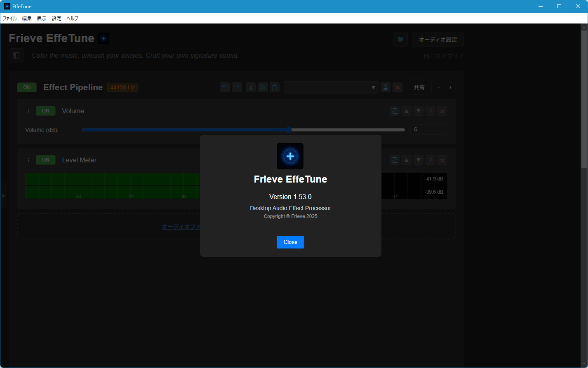Viewport: 588px width, 368px height.
Task: Open help for the Volume effect
Action: click(430, 111)
